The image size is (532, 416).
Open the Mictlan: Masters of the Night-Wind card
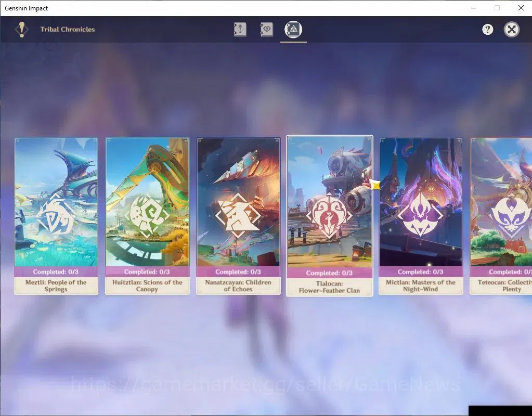[421, 216]
